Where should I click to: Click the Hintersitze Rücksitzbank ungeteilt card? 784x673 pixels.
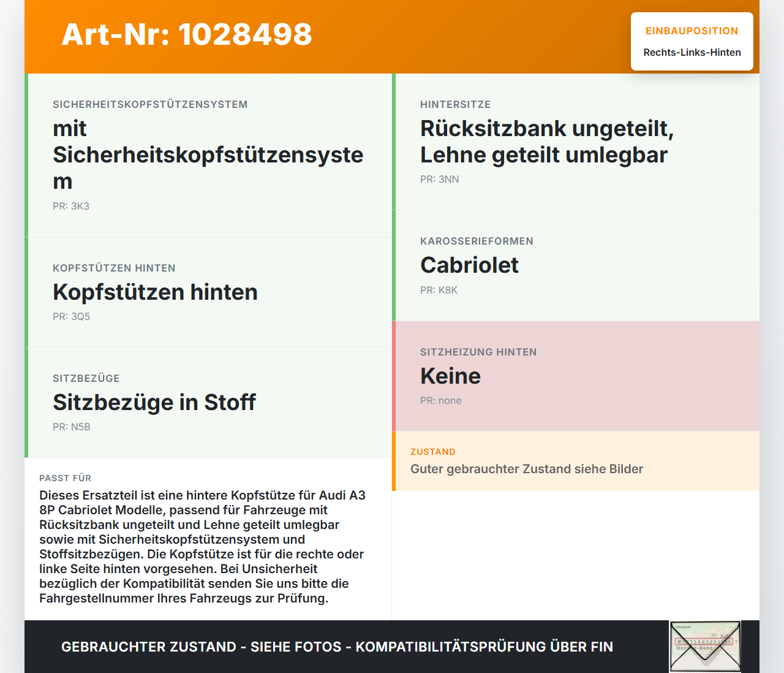click(x=576, y=142)
